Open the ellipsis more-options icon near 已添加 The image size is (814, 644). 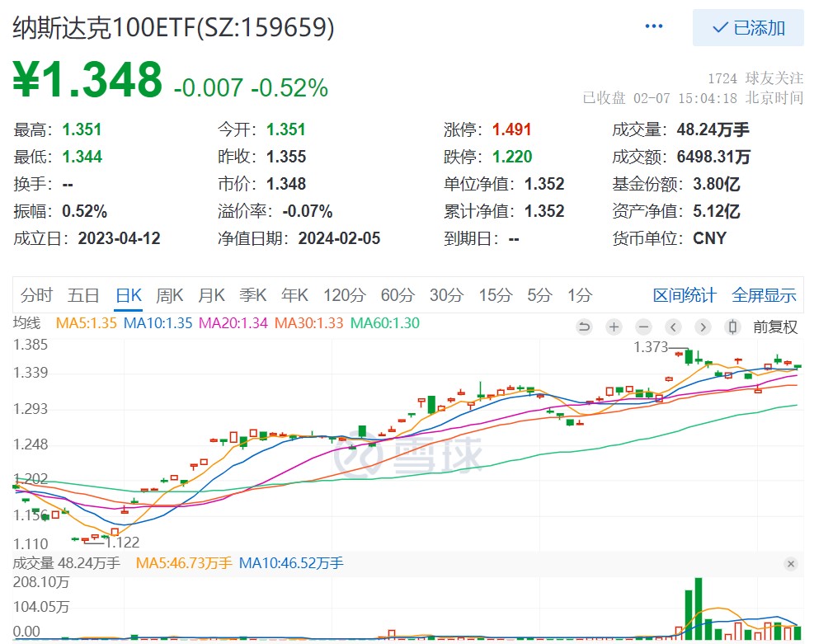pyautogui.click(x=654, y=25)
